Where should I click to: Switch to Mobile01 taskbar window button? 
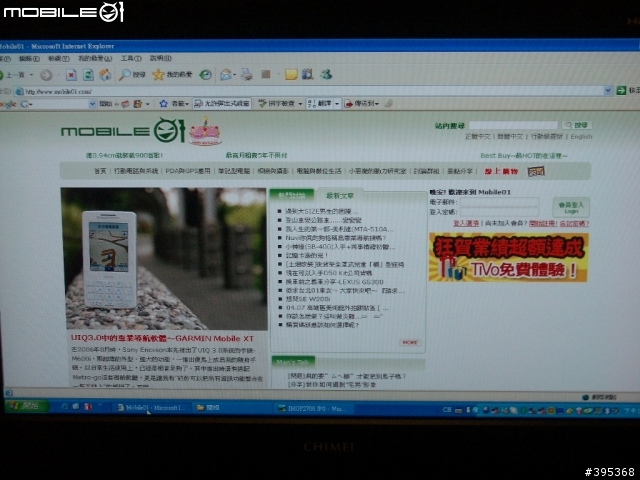click(x=151, y=407)
